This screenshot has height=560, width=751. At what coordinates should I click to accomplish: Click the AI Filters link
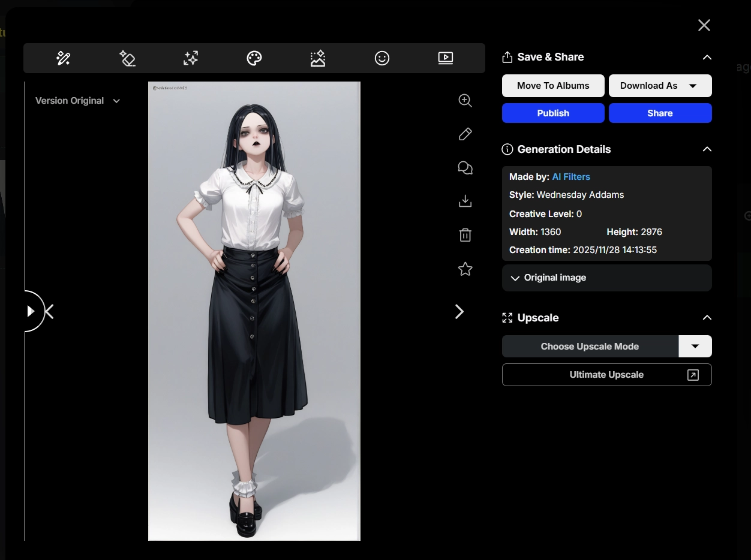(570, 176)
